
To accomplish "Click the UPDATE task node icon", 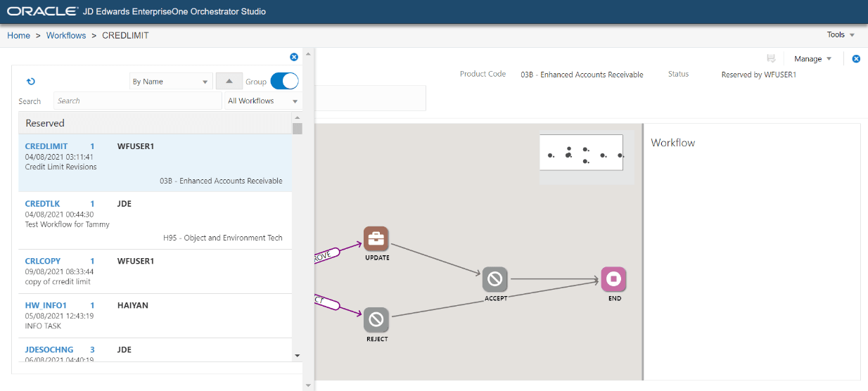I will (x=376, y=239).
